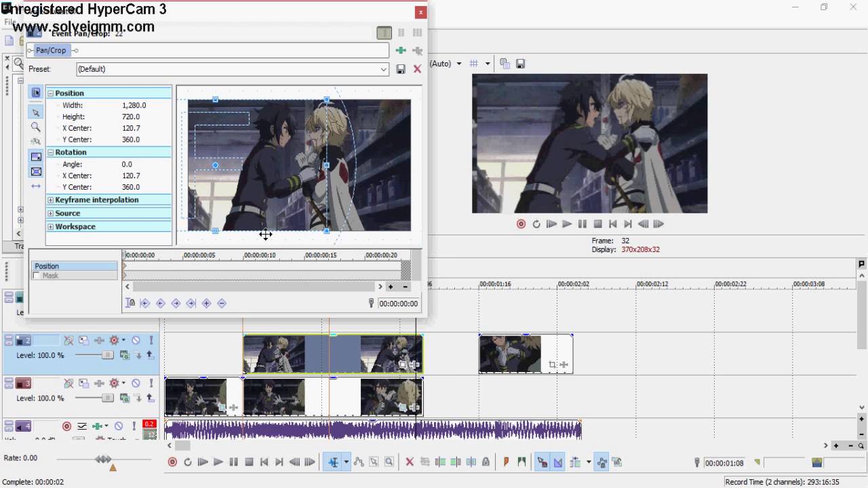Select the Zoom magnifier tool in Pan/Crop
Screen dimensions: 868x488
[x=36, y=127]
